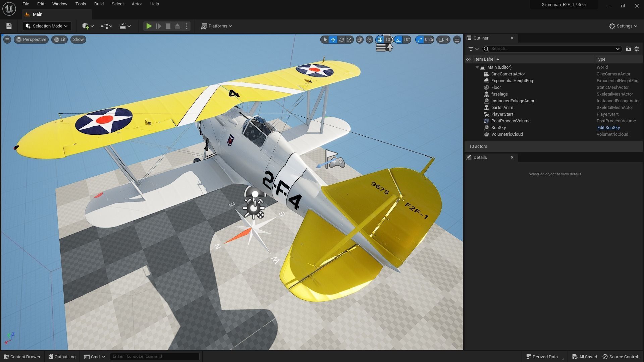Screen dimensions: 644x362
Task: Click the Edit SunSky link
Action: click(608, 128)
